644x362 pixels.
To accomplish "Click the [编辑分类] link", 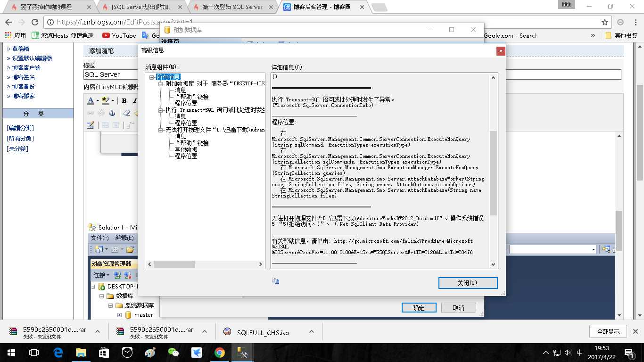I will (x=20, y=128).
